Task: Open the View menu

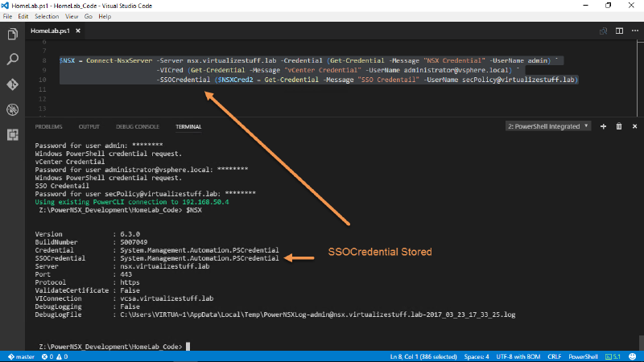Action: coord(72,16)
